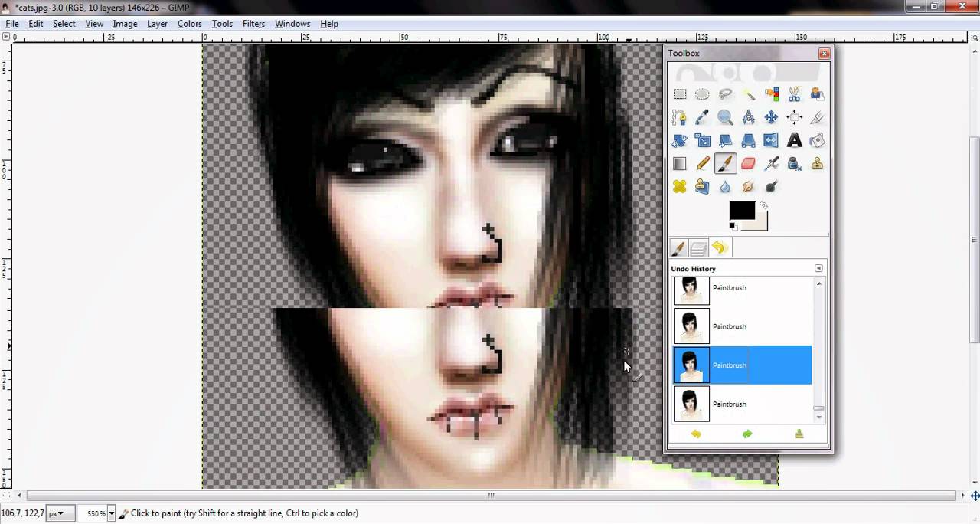Open the Image menu

(125, 24)
